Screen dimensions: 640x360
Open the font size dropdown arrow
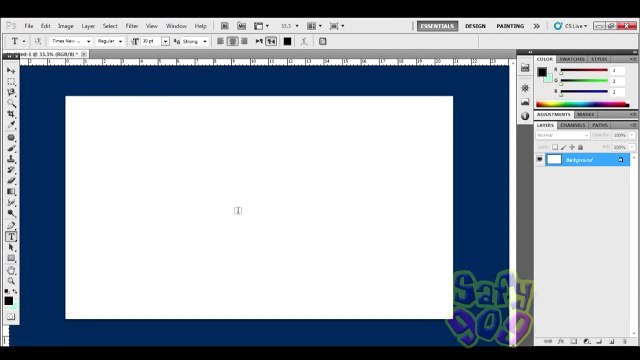[x=165, y=41]
